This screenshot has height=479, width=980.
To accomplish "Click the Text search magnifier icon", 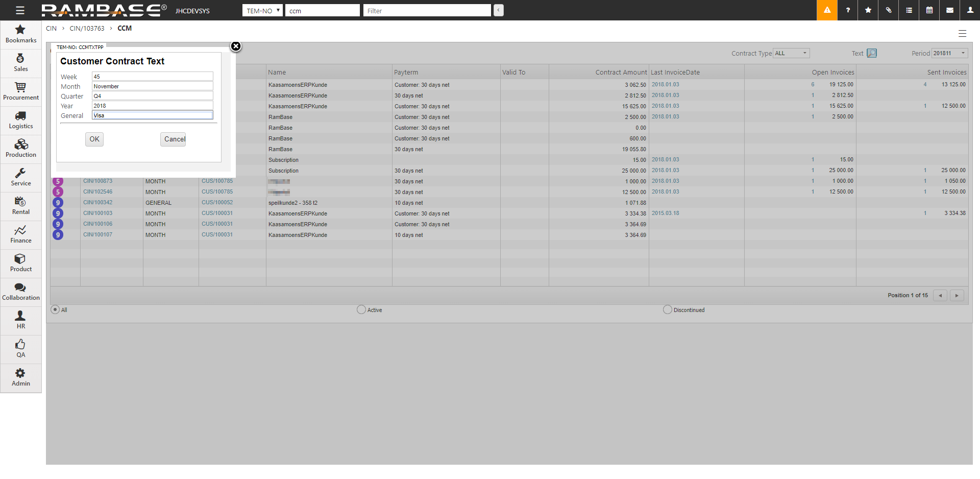I will click(x=872, y=53).
